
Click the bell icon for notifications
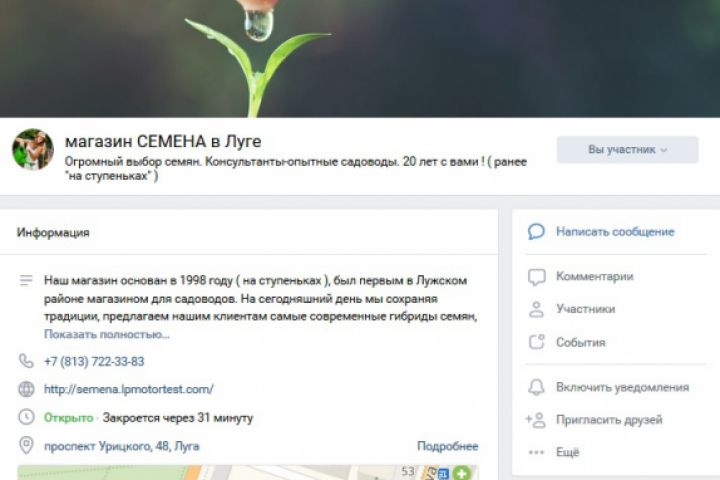point(536,387)
